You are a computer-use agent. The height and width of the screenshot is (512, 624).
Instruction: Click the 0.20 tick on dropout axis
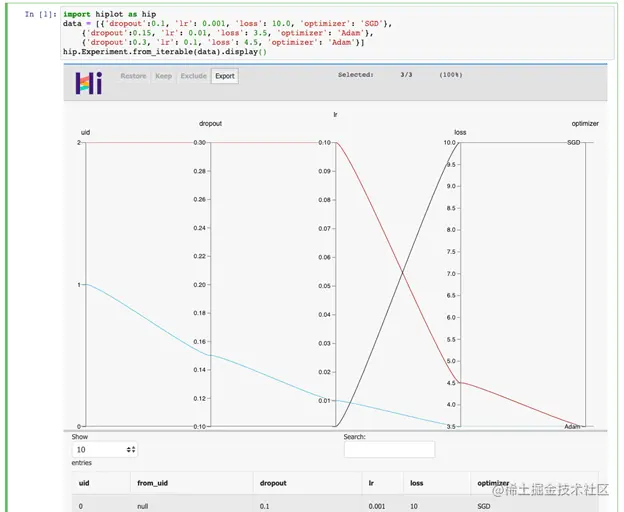point(199,285)
